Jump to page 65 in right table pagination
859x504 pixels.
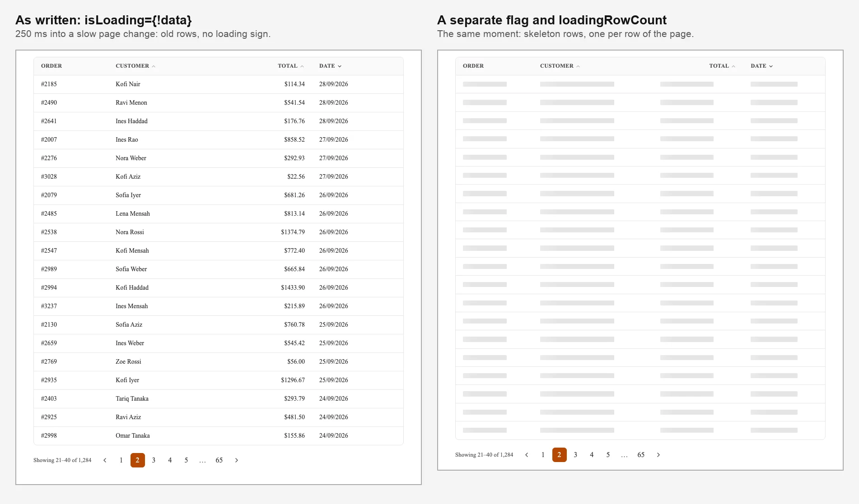pyautogui.click(x=641, y=455)
